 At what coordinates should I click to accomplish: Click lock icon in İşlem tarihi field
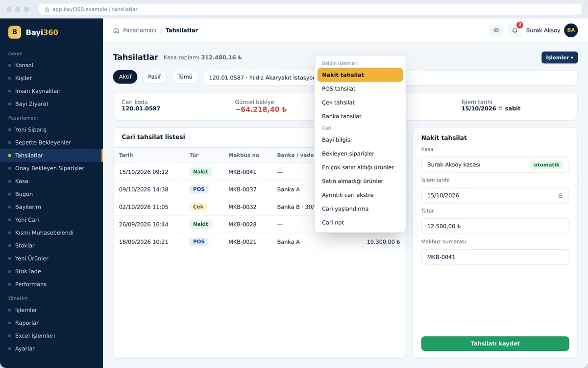(x=561, y=195)
